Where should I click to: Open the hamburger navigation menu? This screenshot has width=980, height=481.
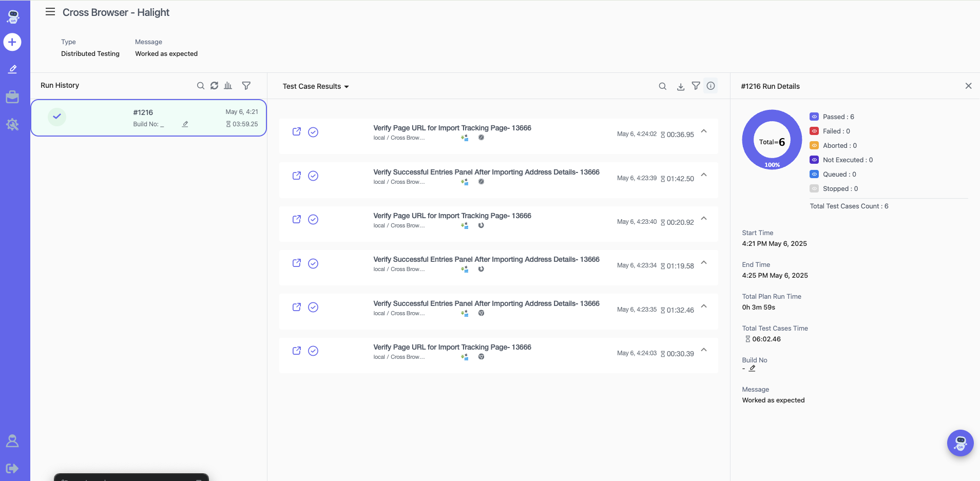[50, 12]
